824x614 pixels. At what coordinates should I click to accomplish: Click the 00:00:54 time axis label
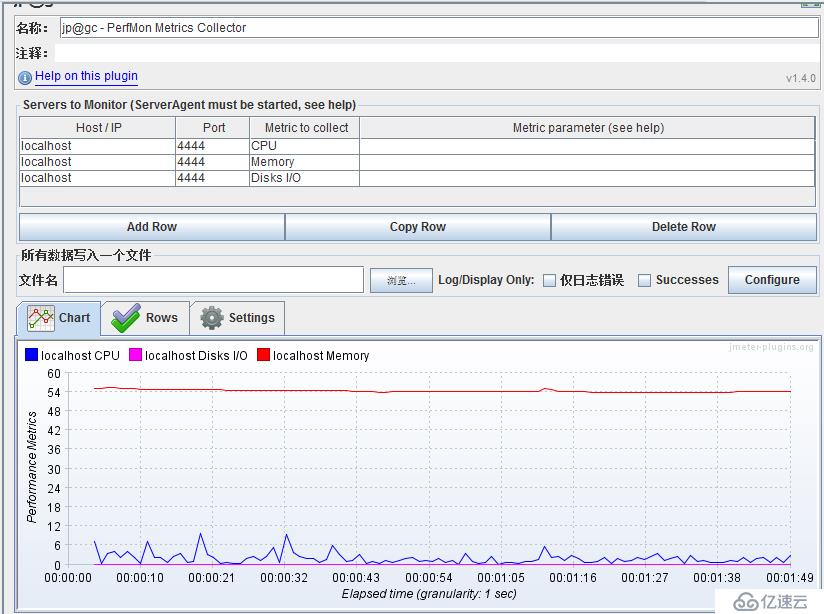click(x=429, y=578)
